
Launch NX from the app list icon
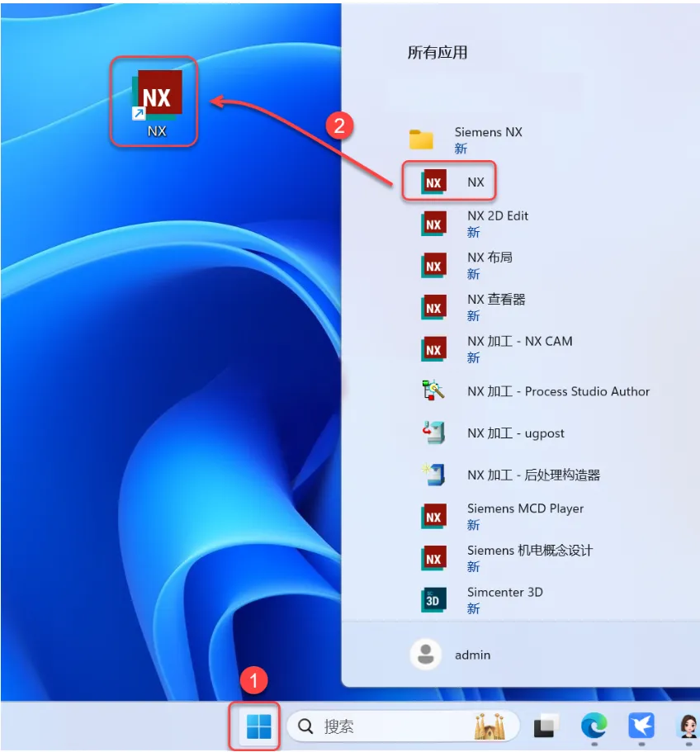pyautogui.click(x=434, y=182)
